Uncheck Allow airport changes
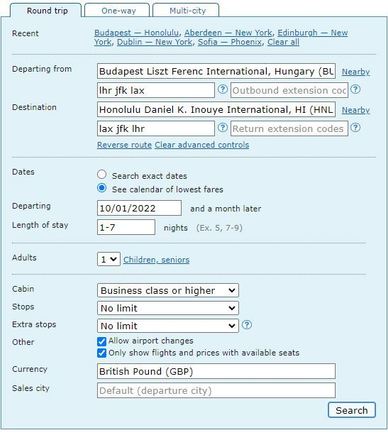 click(102, 341)
